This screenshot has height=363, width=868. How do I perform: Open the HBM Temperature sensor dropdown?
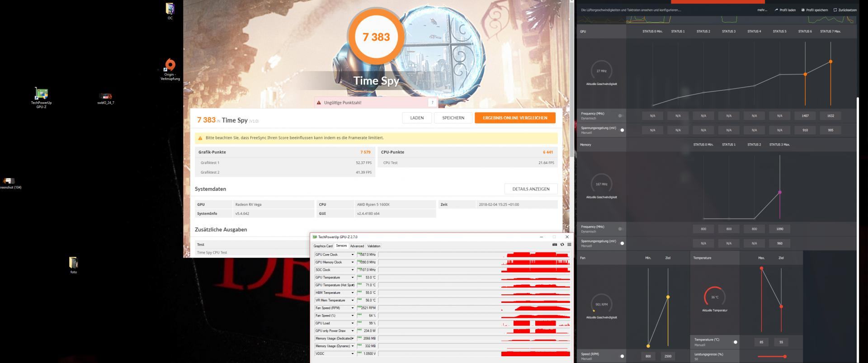(353, 292)
